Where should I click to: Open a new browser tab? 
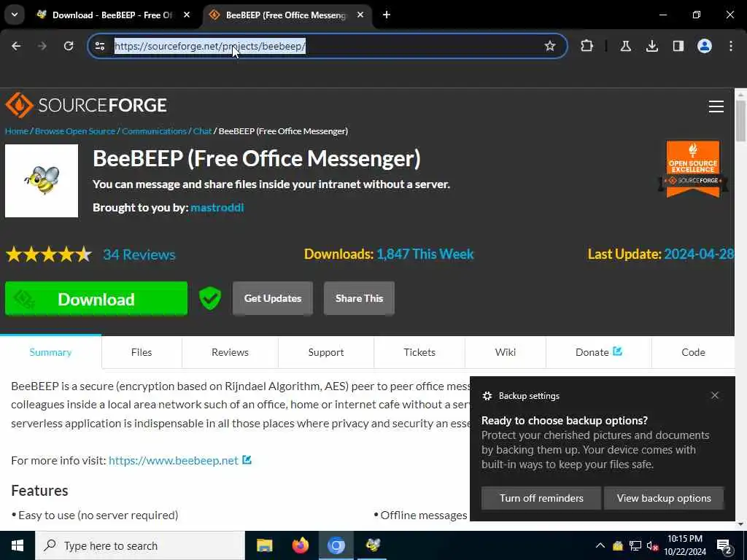[387, 15]
